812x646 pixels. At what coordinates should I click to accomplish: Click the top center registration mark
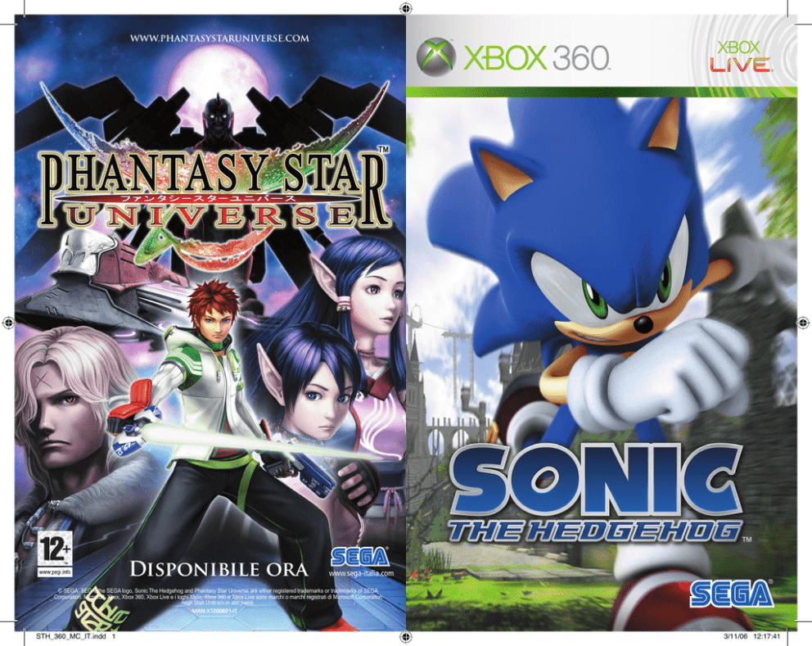(406, 7)
